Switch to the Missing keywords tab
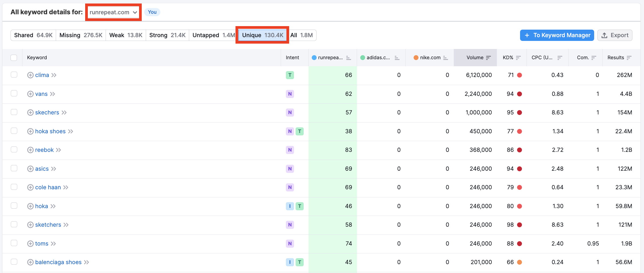 (x=80, y=35)
